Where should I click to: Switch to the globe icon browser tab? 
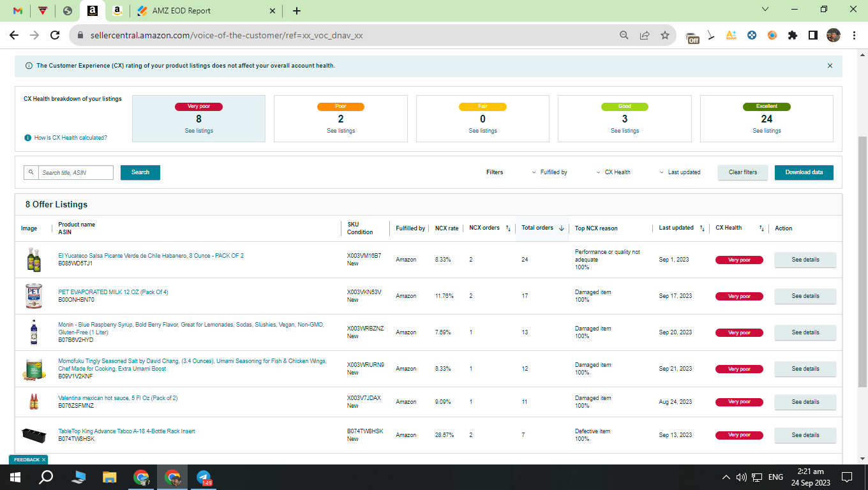68,11
